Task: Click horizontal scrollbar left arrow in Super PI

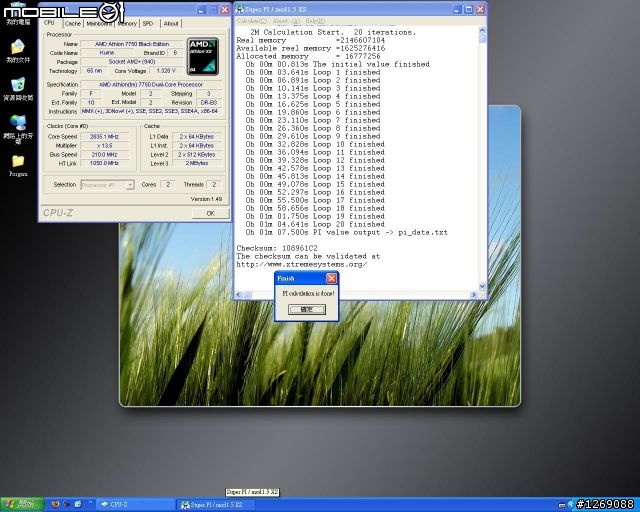Action: click(239, 294)
